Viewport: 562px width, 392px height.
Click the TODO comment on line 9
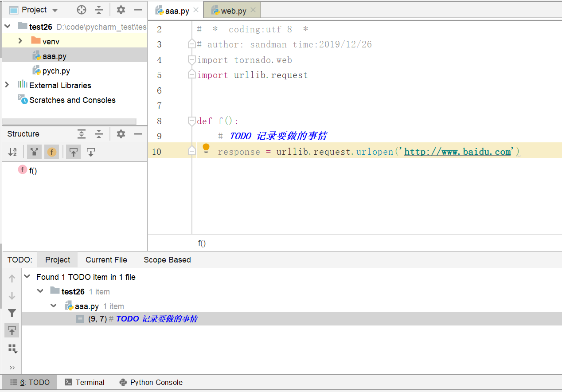273,136
